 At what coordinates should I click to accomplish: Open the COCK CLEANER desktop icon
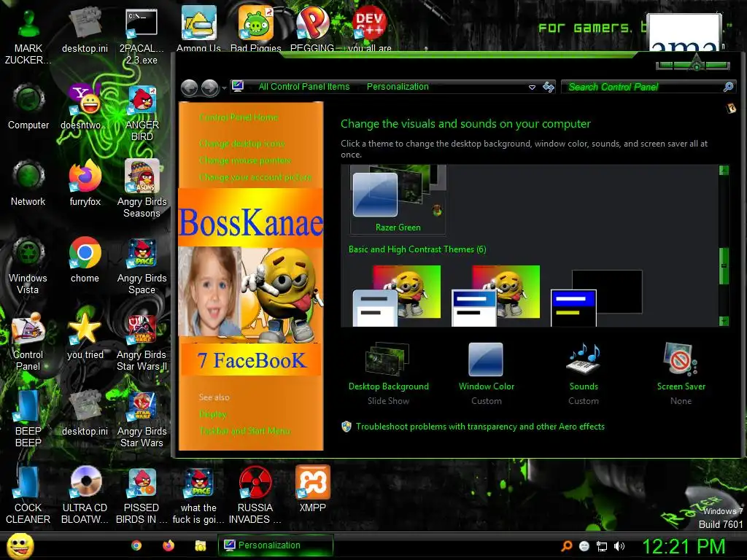[28, 495]
